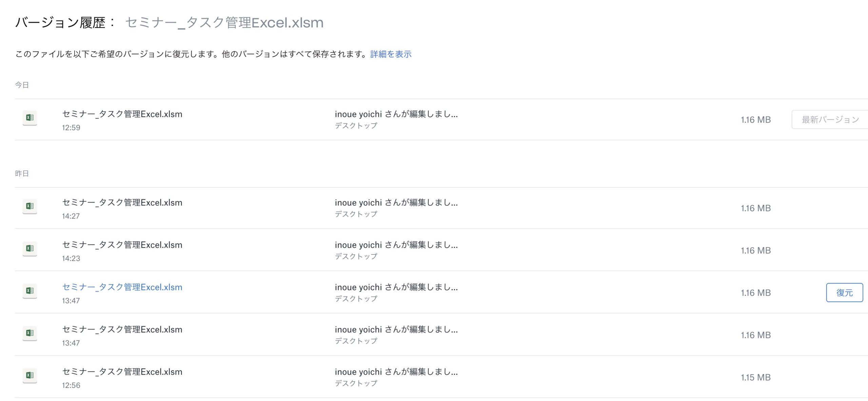This screenshot has height=401, width=868.
Task: Select file name of the 14:27 version
Action: [x=122, y=203]
